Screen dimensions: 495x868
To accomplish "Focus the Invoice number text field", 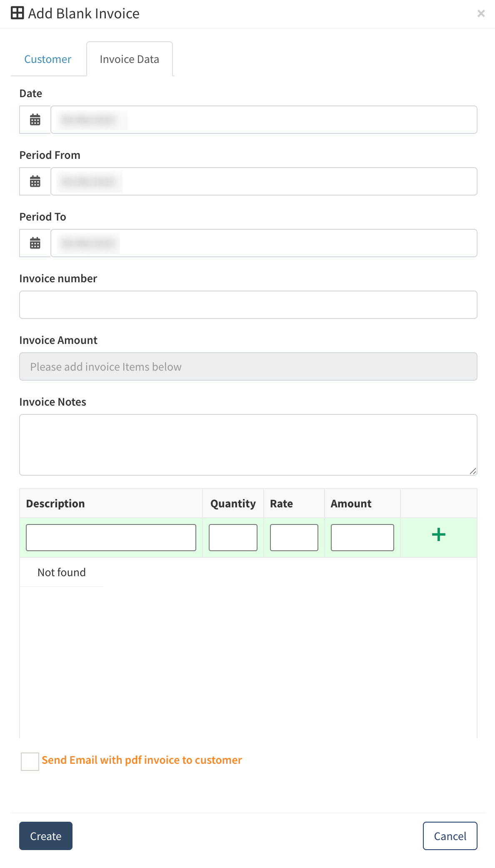I will (x=248, y=305).
